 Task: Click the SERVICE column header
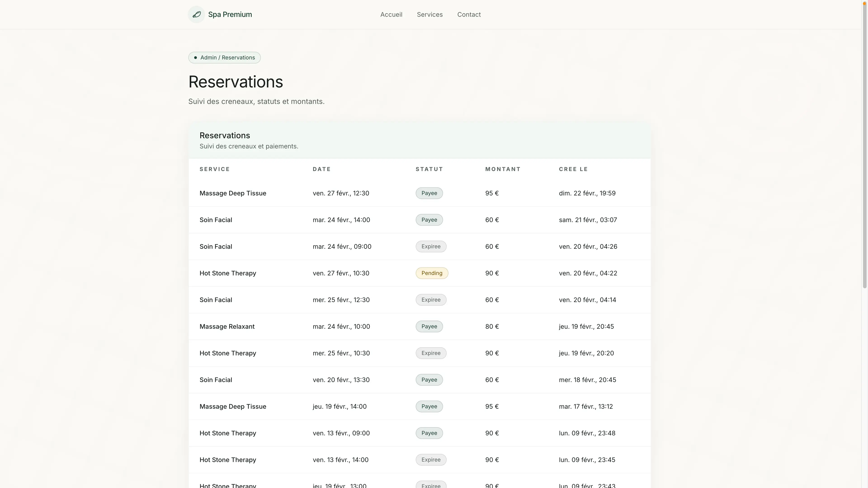pyautogui.click(x=214, y=169)
